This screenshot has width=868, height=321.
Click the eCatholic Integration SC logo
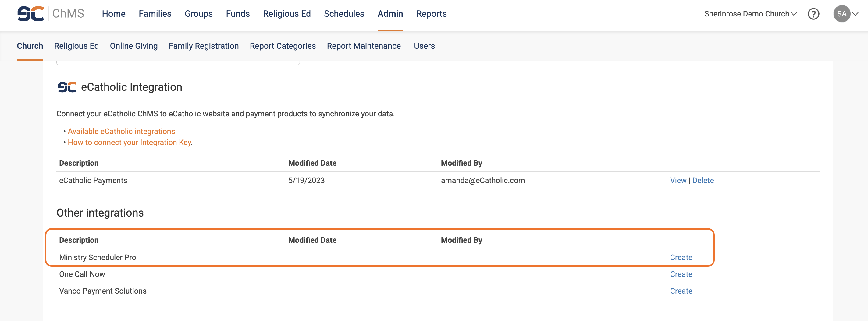click(x=67, y=87)
